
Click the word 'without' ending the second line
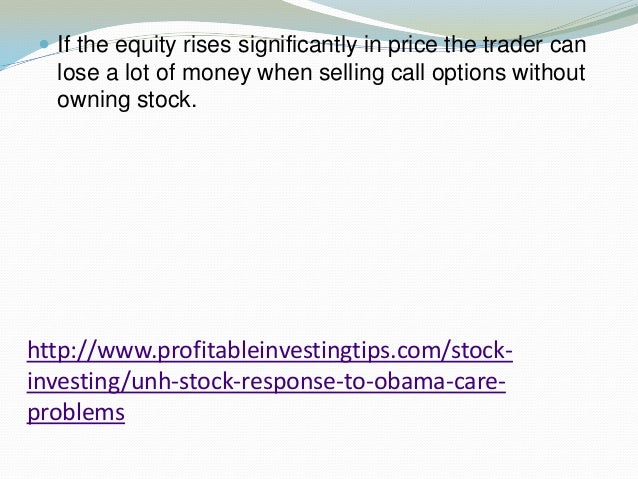tap(548, 72)
